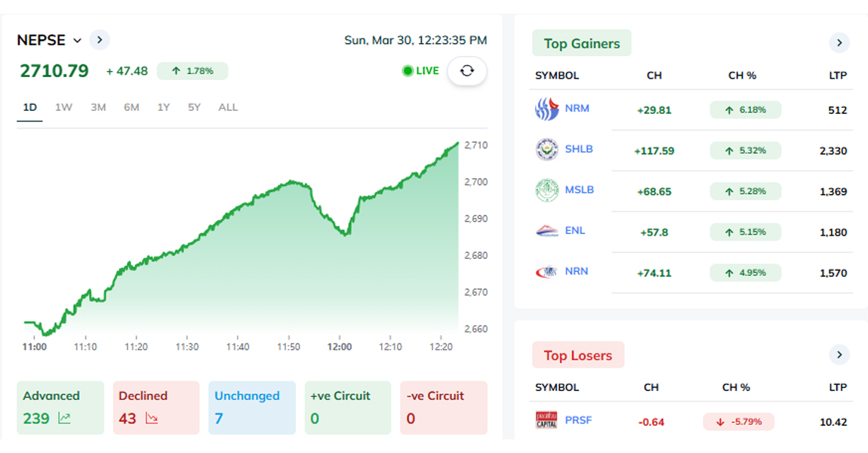Click the NRN company logo icon
The height and width of the screenshot is (453, 868).
546,272
